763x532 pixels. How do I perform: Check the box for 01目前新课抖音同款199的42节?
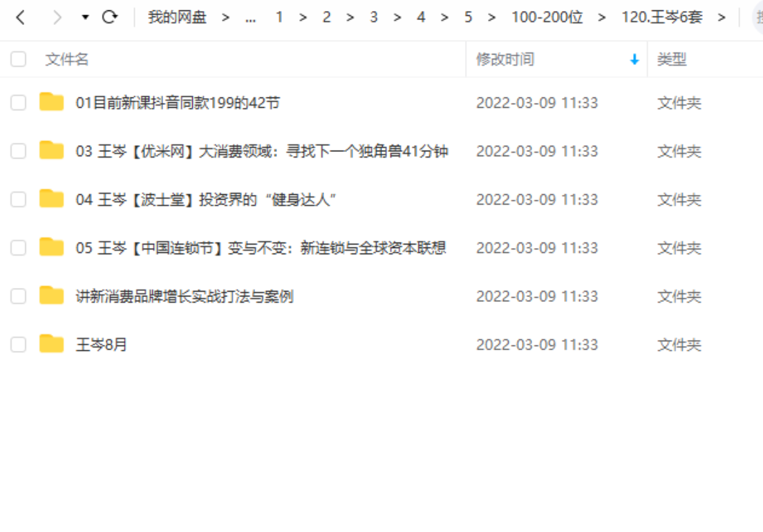19,103
